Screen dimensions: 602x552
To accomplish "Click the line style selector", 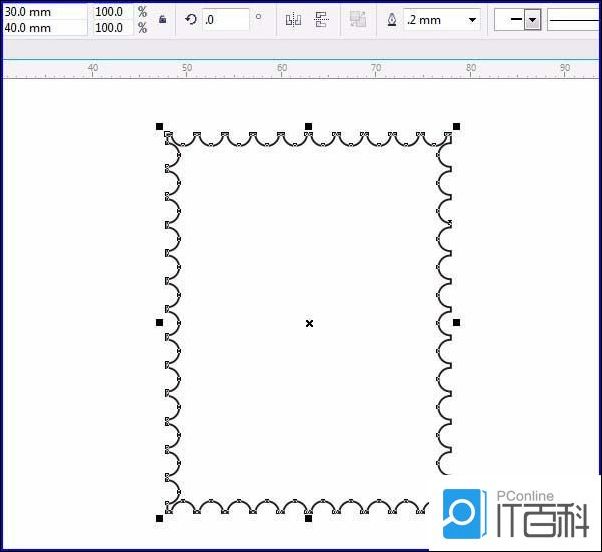I will pyautogui.click(x=574, y=20).
